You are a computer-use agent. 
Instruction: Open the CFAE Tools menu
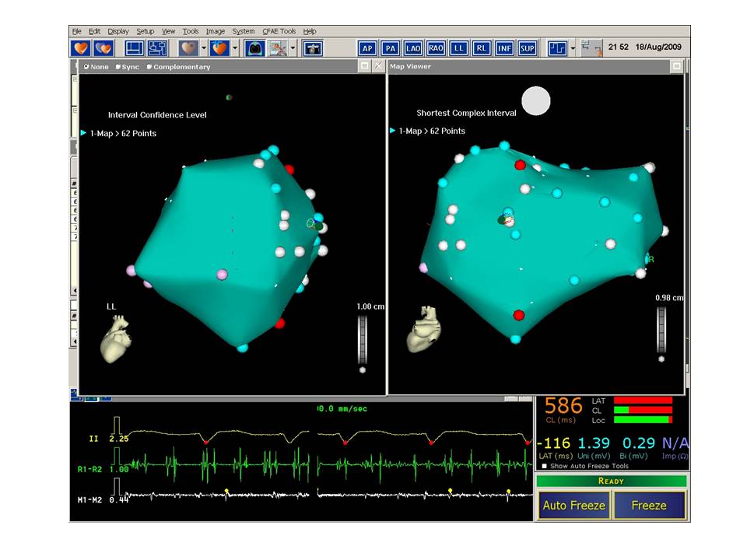279,31
